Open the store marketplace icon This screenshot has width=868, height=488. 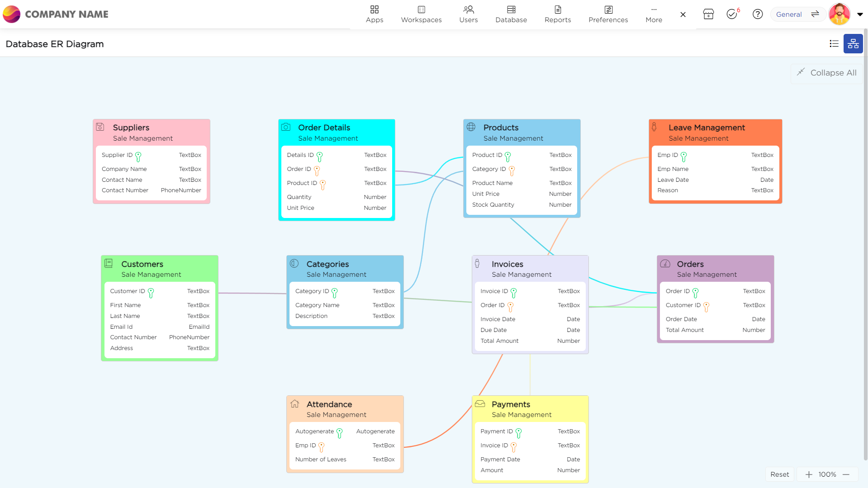coord(708,14)
